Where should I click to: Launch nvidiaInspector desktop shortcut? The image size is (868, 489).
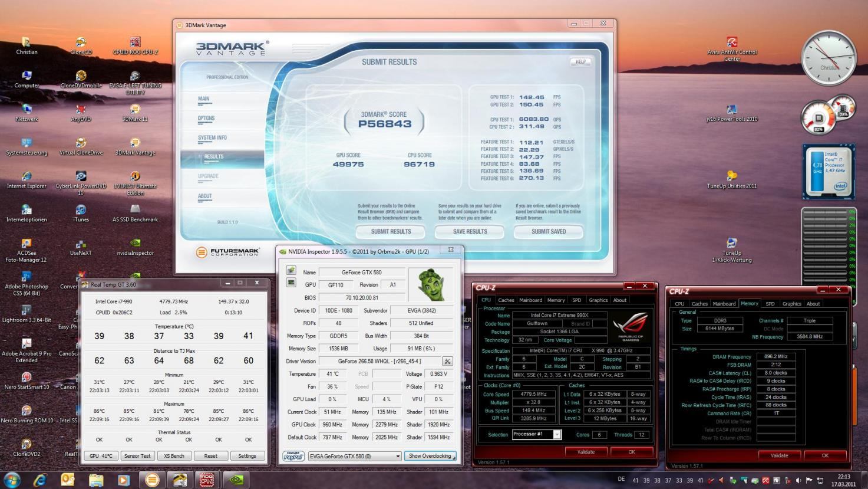point(135,247)
